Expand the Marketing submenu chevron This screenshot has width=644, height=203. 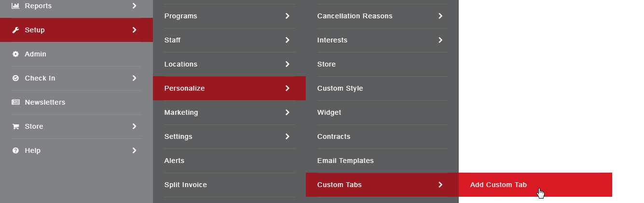click(x=288, y=112)
